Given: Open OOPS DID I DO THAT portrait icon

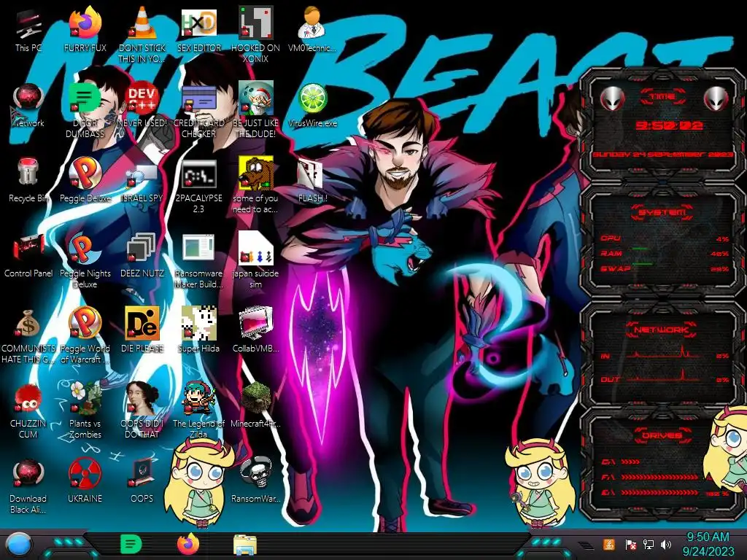Looking at the screenshot, I should [142, 411].
